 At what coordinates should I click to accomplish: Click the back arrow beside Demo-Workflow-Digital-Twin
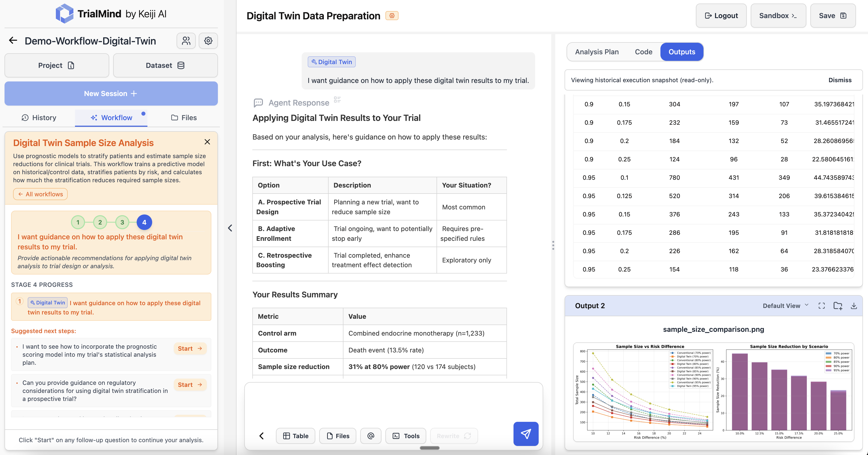click(13, 40)
